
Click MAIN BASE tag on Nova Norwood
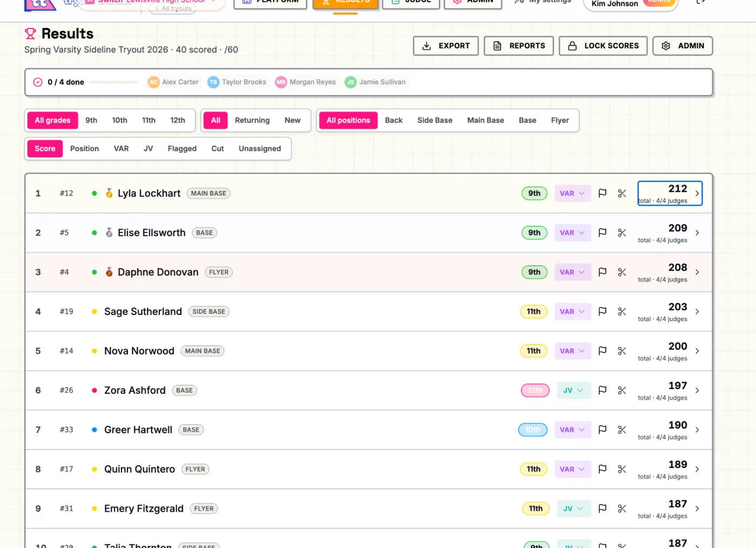coord(202,351)
